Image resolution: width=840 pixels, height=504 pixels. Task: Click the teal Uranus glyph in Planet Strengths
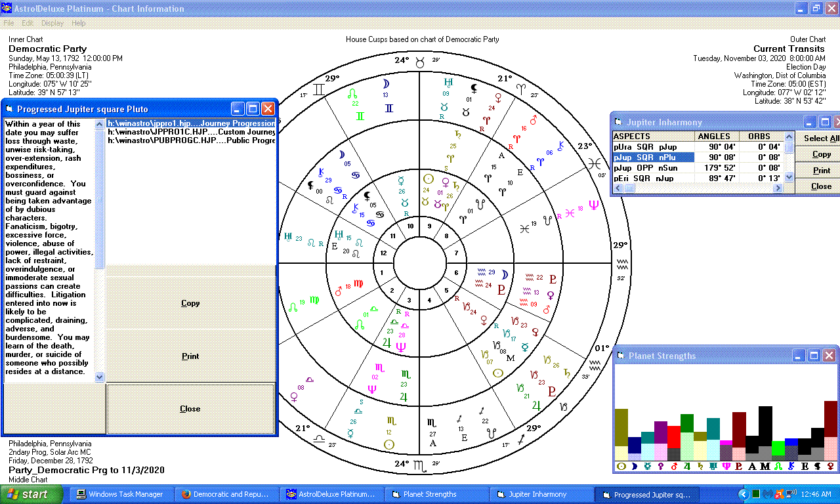pyautogui.click(x=713, y=467)
